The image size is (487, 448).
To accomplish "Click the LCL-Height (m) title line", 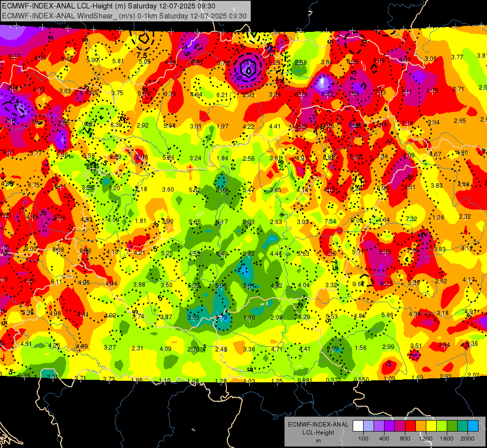I will [x=108, y=6].
